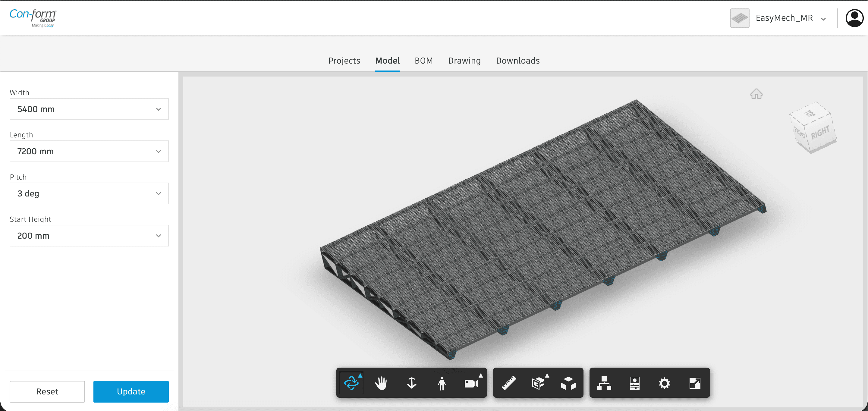Image resolution: width=868 pixels, height=411 pixels.
Task: Open the Pitch 3 deg dropdown
Action: [x=89, y=193]
